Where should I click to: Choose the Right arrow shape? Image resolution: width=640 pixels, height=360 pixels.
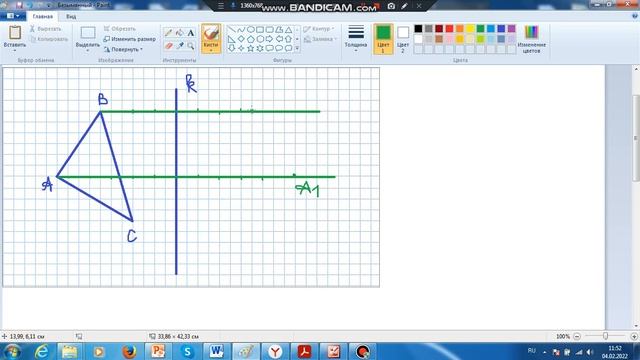click(269, 39)
